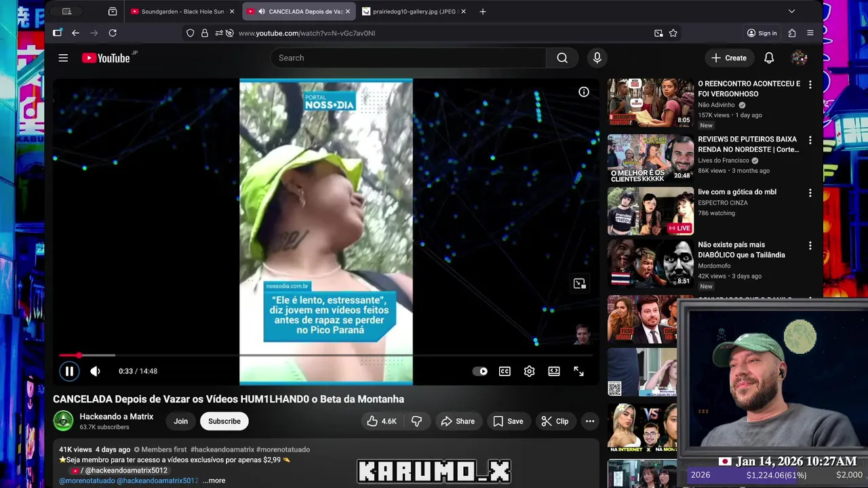This screenshot has height=488, width=868.
Task: Open REVIEWS DE PUTEIROS video thumbnail
Action: pyautogui.click(x=650, y=158)
